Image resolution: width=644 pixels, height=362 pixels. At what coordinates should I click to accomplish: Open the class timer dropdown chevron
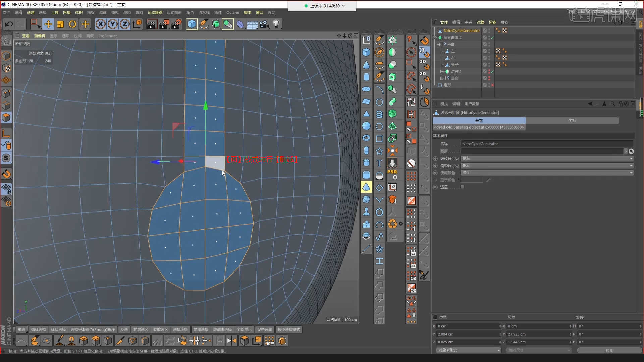coord(343,6)
